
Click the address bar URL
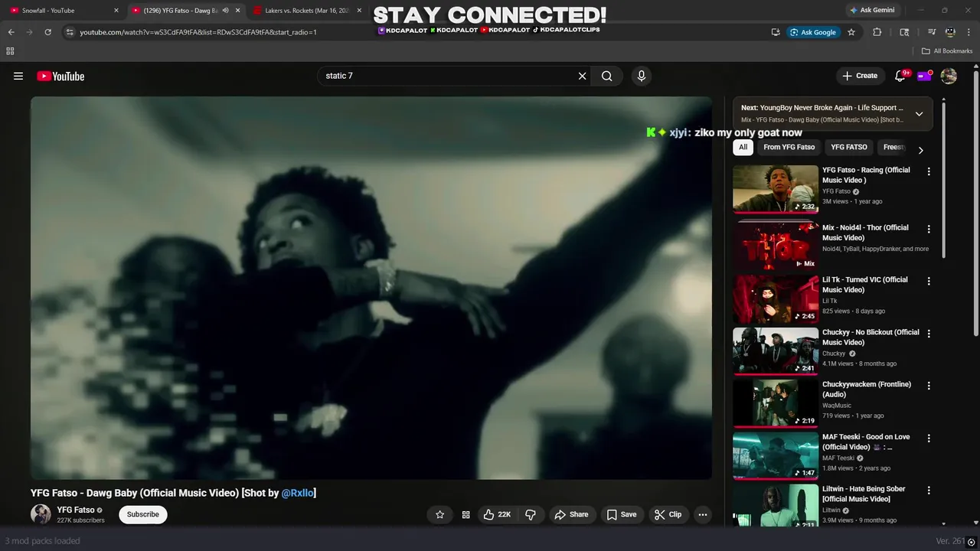tap(198, 32)
